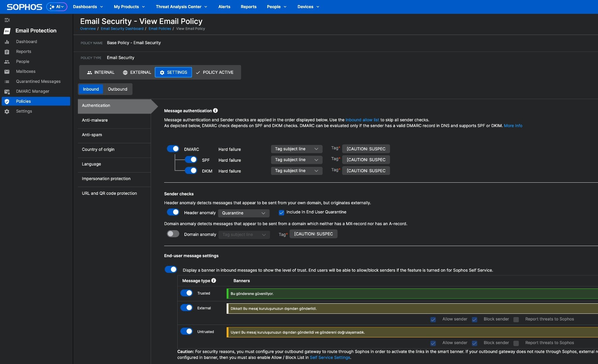Open the DMARC Tag subject line dropdown

296,149
